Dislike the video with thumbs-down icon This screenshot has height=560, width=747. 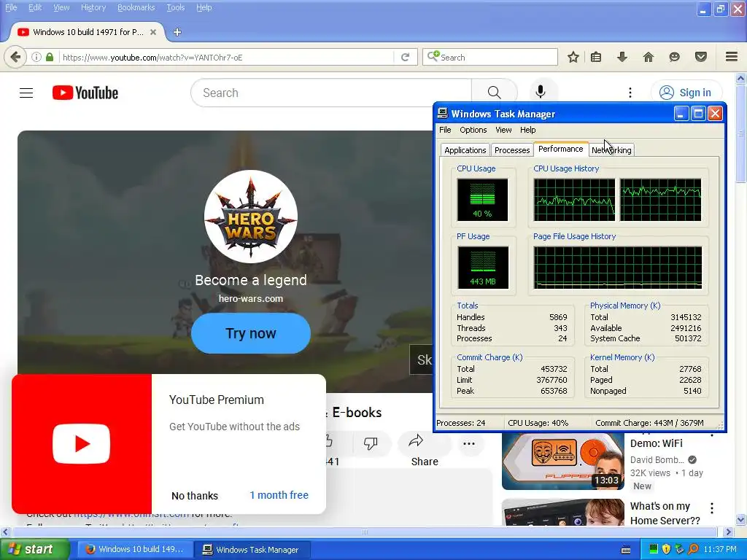(370, 443)
